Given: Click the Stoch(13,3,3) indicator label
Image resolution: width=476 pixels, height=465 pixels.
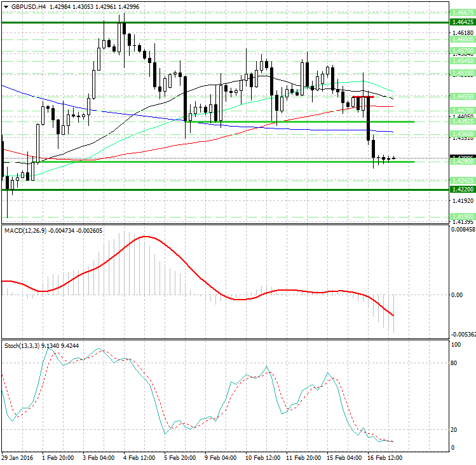Looking at the screenshot, I should tap(22, 345).
